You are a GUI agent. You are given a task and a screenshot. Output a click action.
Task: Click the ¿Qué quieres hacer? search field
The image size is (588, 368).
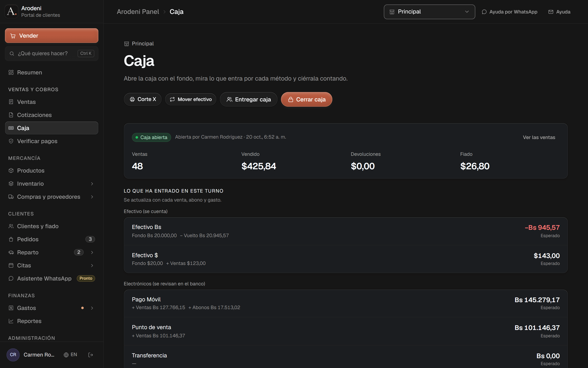coord(51,53)
